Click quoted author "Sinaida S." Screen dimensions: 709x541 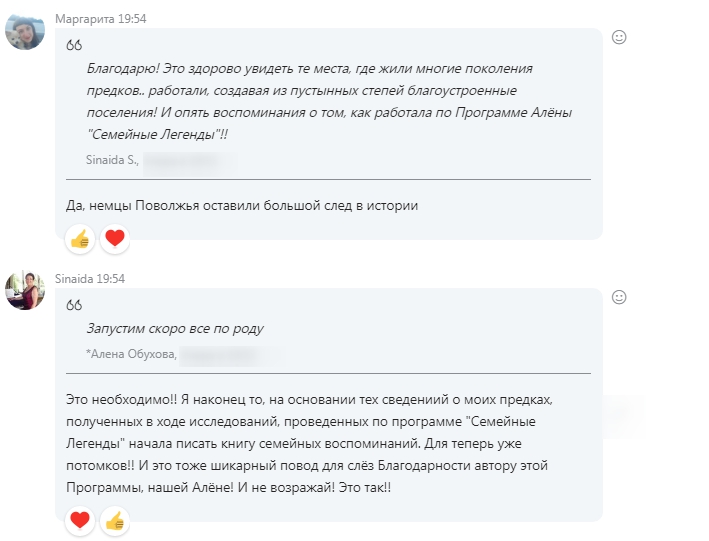click(x=112, y=159)
